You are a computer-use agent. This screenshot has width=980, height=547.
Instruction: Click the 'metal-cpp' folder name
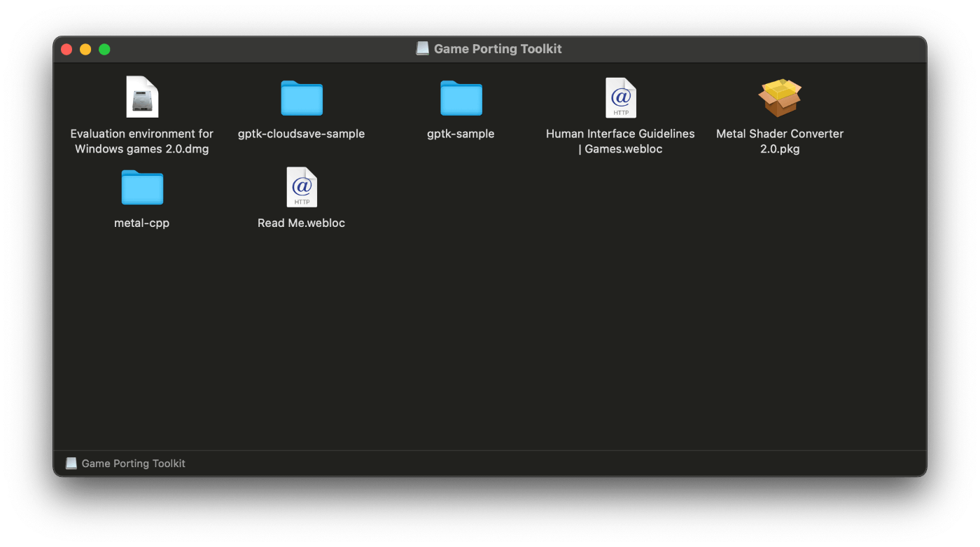(142, 223)
